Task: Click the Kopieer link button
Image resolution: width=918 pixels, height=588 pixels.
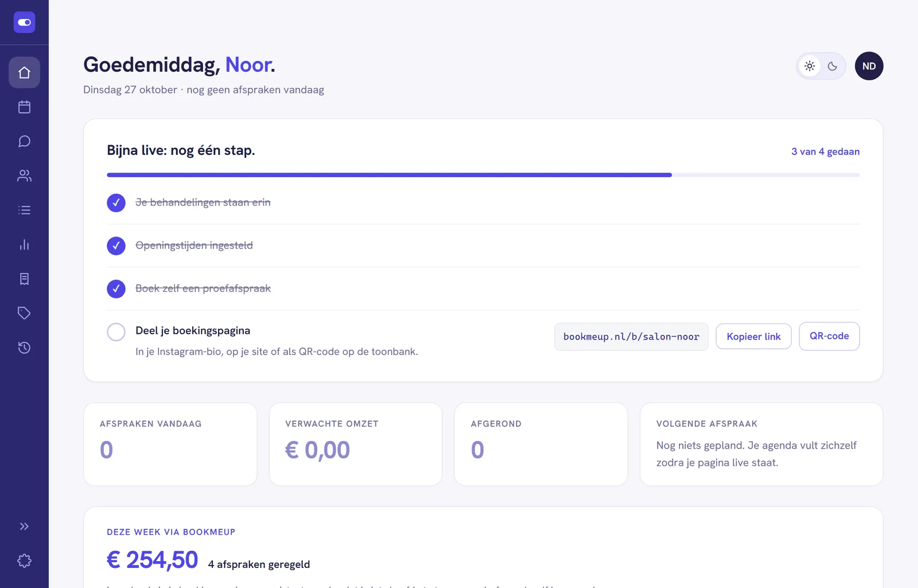Action: [x=753, y=336]
